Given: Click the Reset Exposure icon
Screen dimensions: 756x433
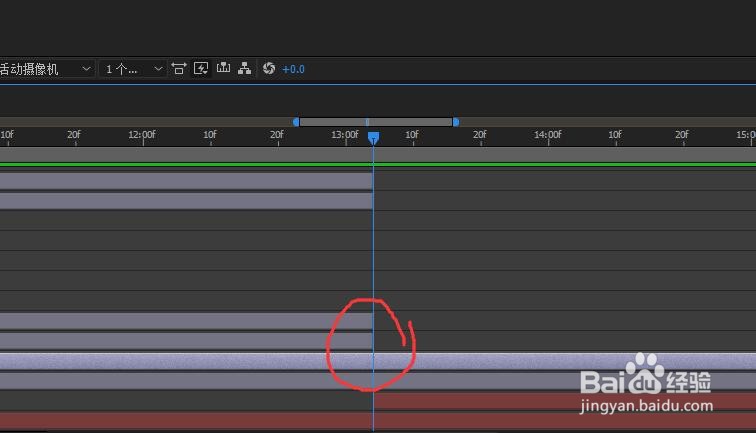Looking at the screenshot, I should 269,68.
